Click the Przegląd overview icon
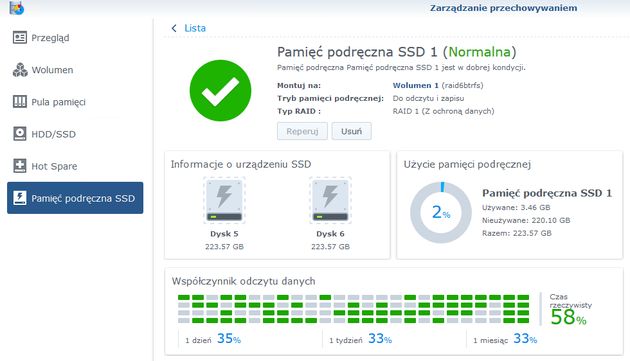This screenshot has height=361, width=630. (x=20, y=37)
